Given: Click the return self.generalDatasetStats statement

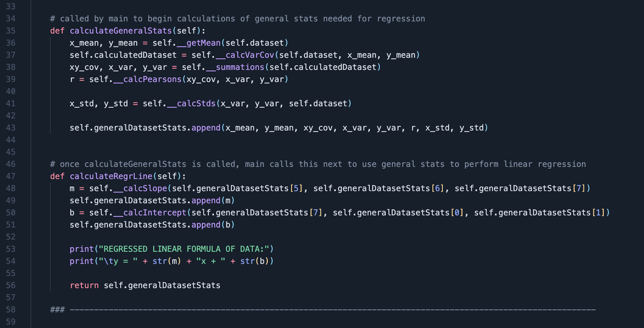Looking at the screenshot, I should point(145,285).
